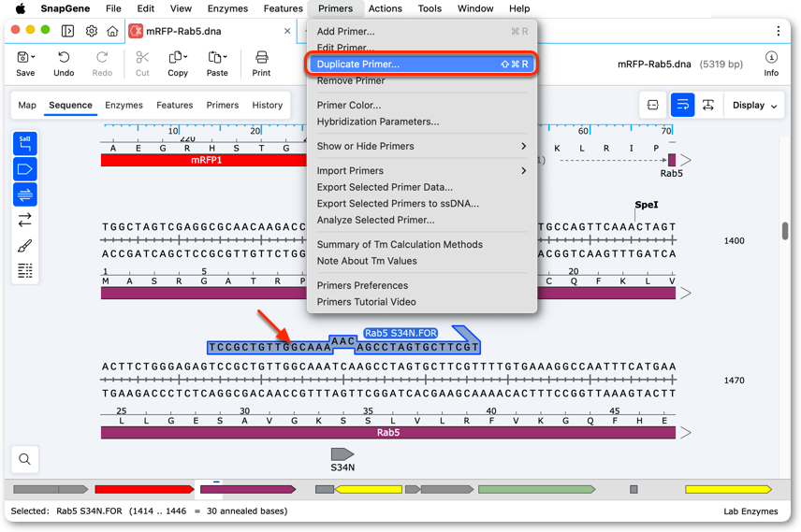The image size is (801, 532).
Task: Switch to the History tab
Action: point(268,105)
